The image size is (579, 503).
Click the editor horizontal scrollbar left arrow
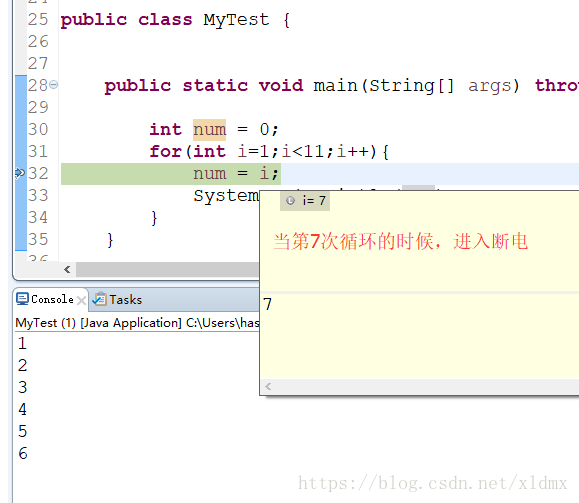click(x=67, y=270)
